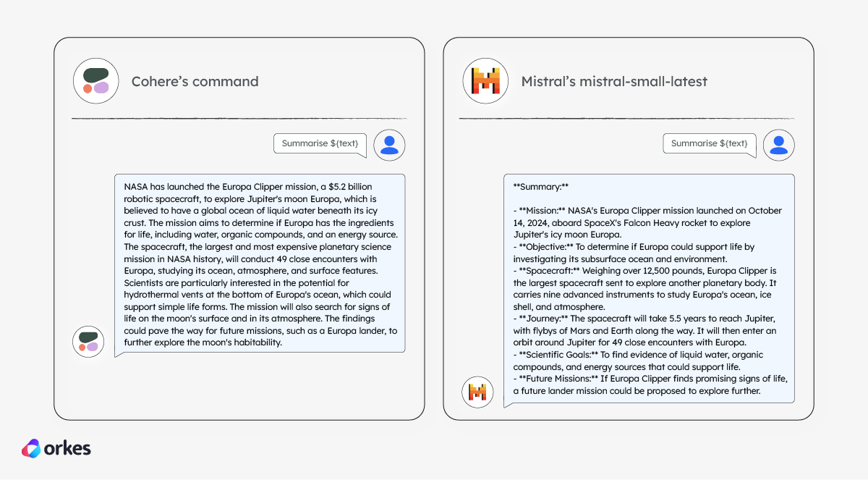The height and width of the screenshot is (480, 868).
Task: Select the user avatar next to Mistral's prompt
Action: [x=779, y=145]
